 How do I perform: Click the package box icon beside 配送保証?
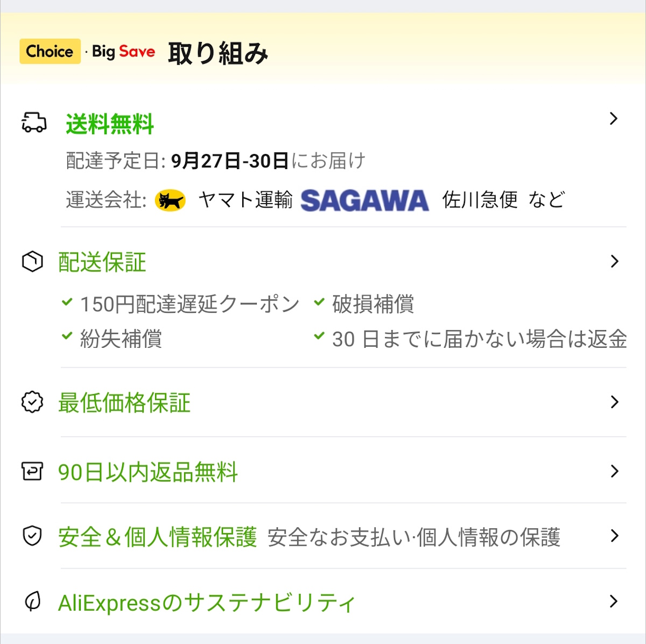[x=32, y=262]
